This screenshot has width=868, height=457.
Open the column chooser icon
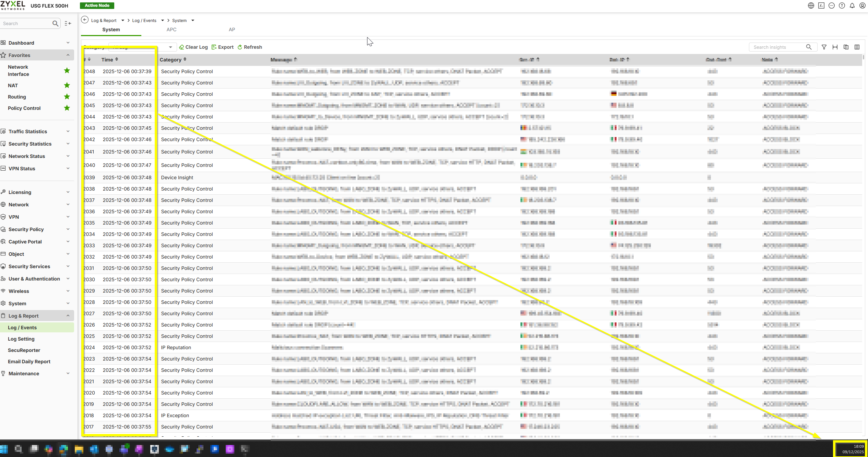857,47
